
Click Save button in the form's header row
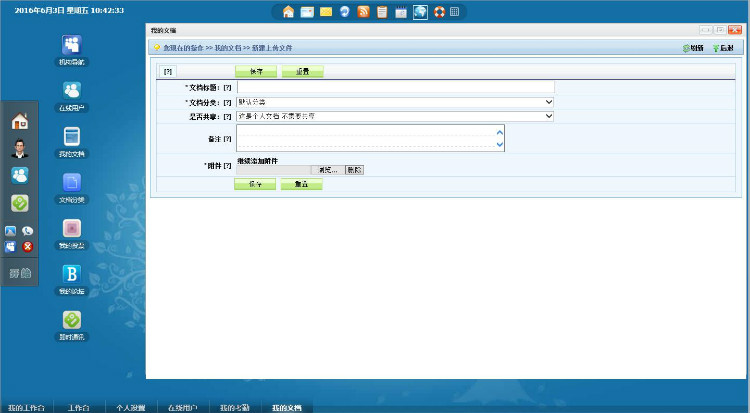point(256,71)
